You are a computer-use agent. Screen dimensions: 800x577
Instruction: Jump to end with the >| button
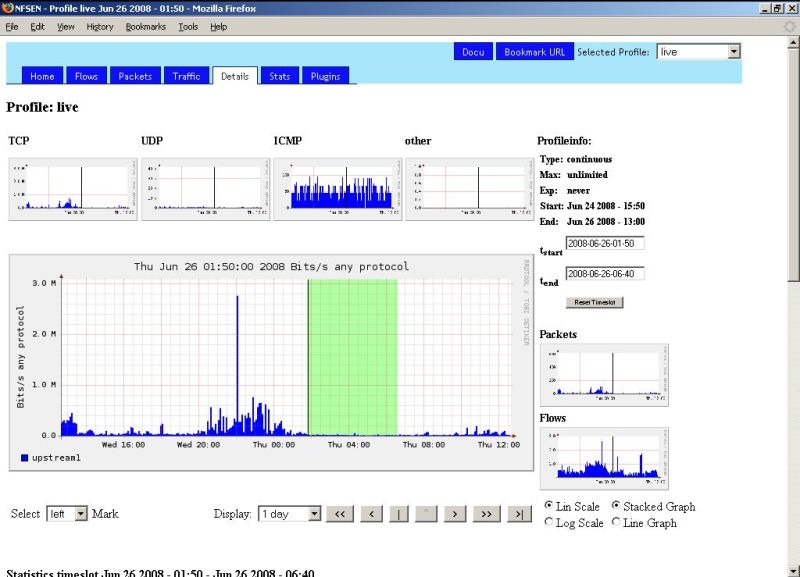[x=518, y=514]
